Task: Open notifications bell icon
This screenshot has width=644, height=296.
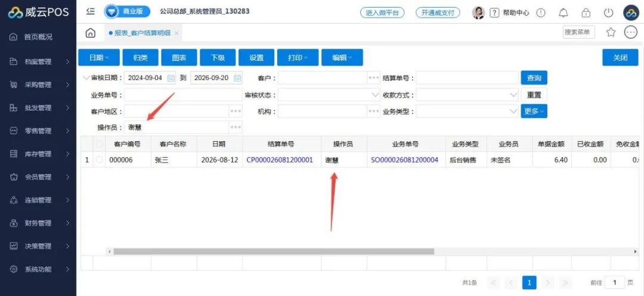Action: pyautogui.click(x=563, y=13)
